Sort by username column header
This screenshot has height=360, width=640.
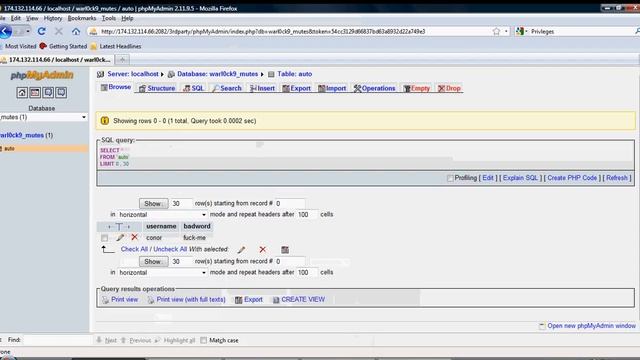[161, 226]
